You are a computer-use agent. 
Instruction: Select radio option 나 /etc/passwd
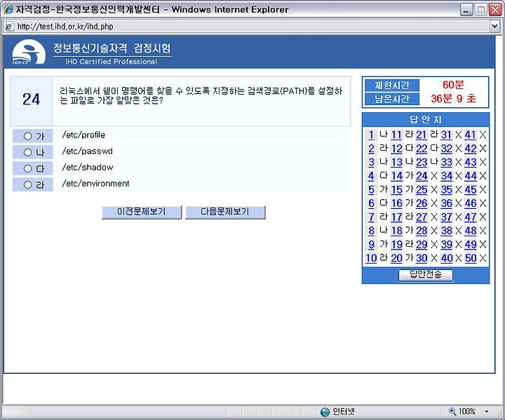pyautogui.click(x=27, y=152)
